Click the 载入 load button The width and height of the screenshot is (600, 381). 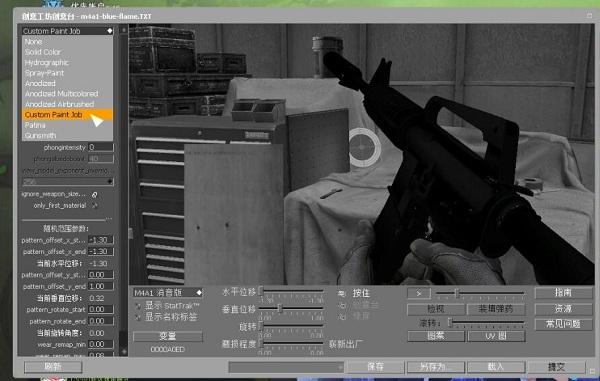(496, 367)
